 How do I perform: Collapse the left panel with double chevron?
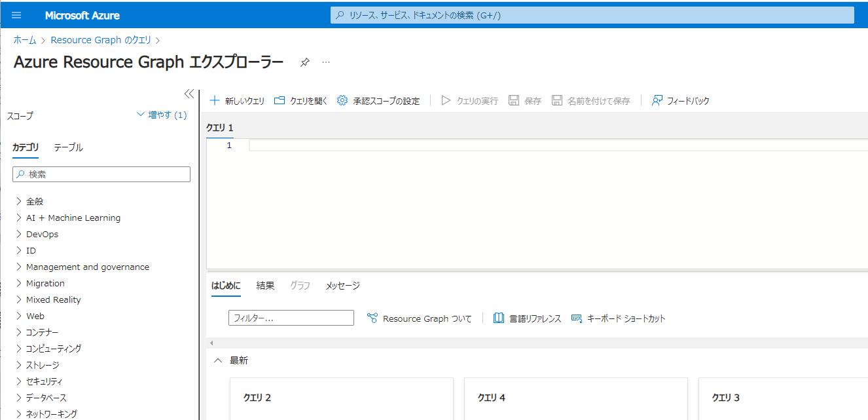[189, 94]
